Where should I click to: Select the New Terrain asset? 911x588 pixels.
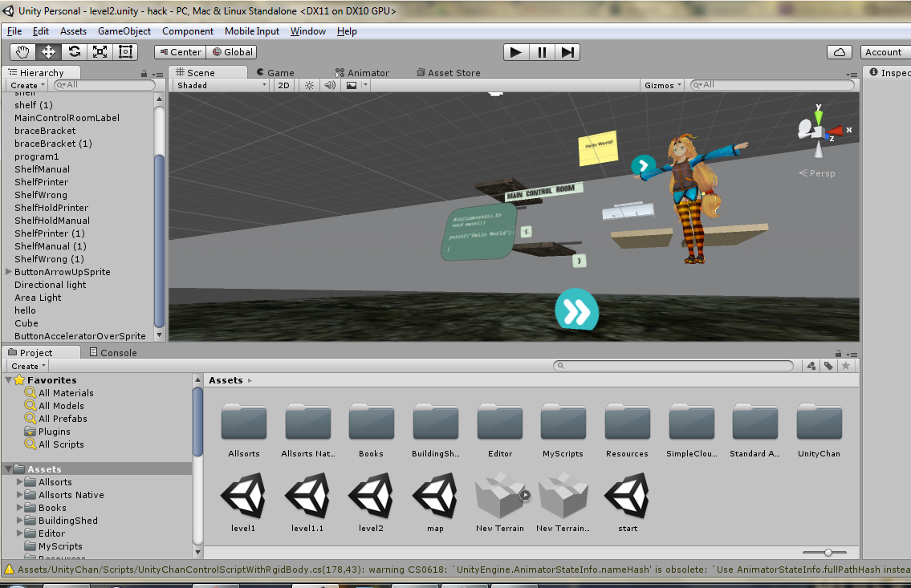pos(500,495)
